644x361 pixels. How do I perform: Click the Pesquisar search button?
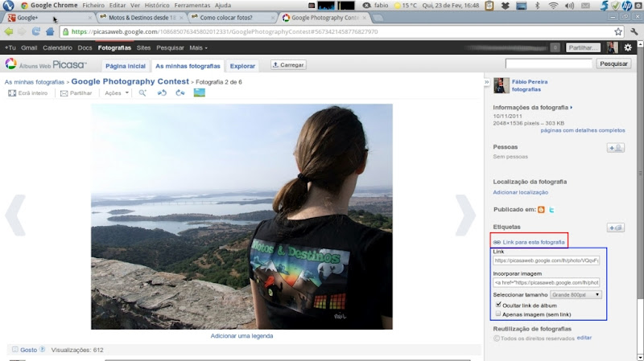click(613, 64)
